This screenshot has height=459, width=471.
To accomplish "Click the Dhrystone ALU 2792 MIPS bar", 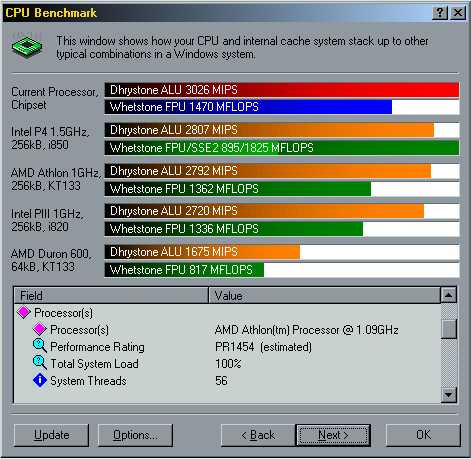I will pos(268,171).
